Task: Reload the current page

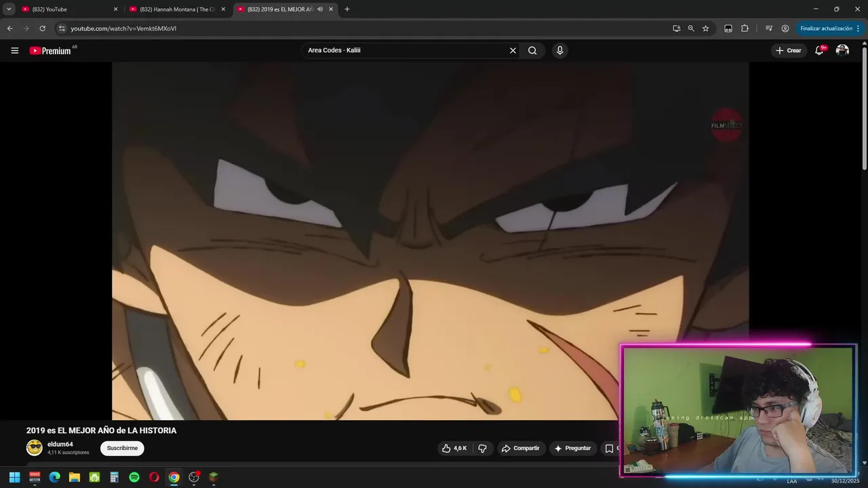Action: point(42,28)
